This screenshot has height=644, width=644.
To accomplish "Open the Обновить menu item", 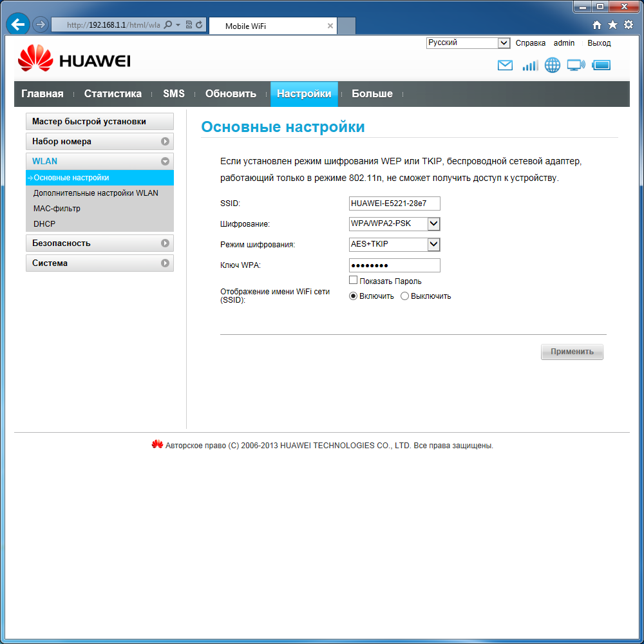I will [231, 93].
